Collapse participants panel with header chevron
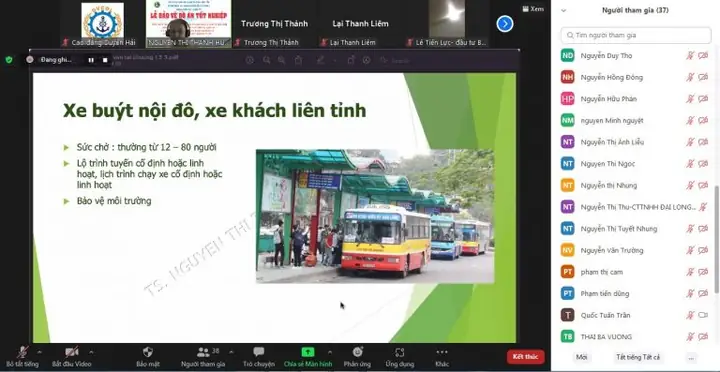This screenshot has width=720, height=372. point(563,10)
